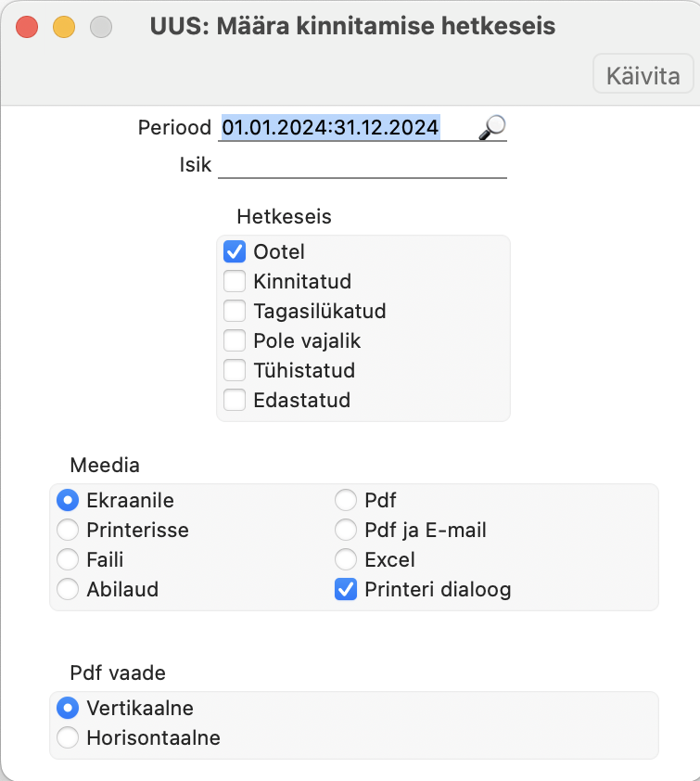Select the Pdf ja E-mail option
This screenshot has height=781, width=700.
(346, 530)
